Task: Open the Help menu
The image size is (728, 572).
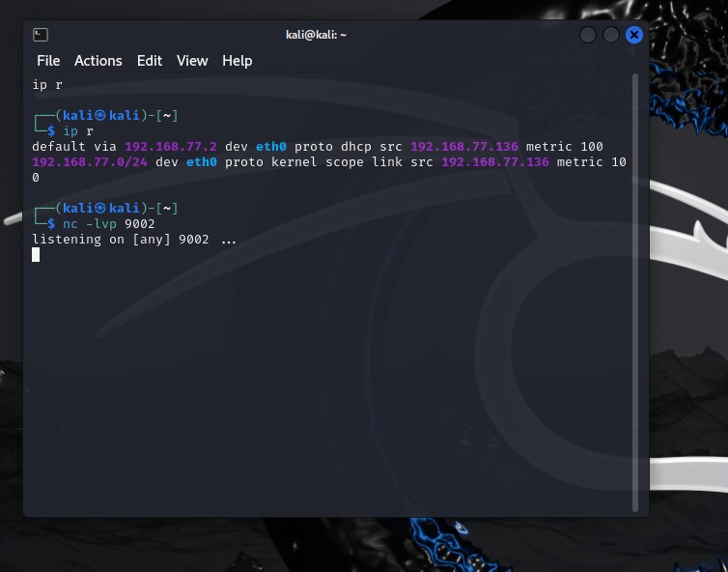Action: pyautogui.click(x=238, y=61)
